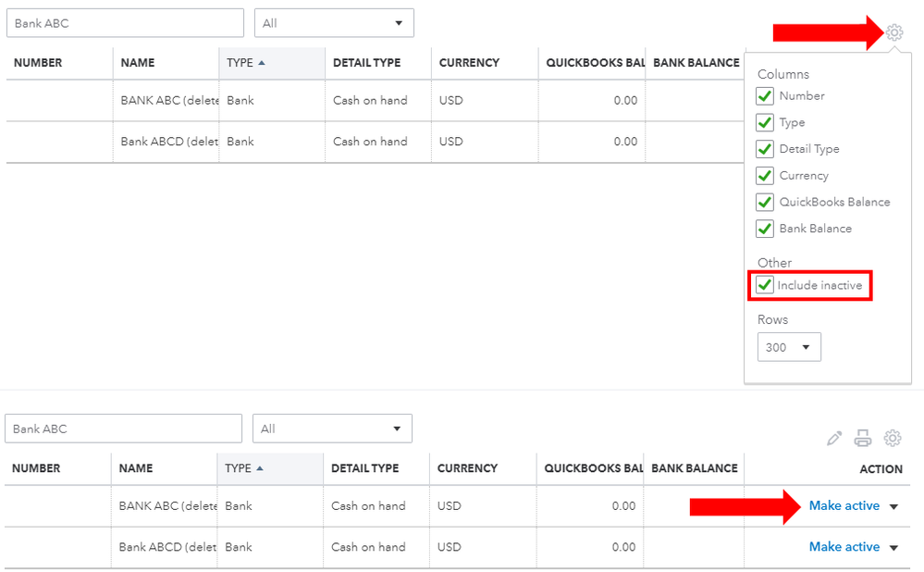Uncheck the Number column checkbox

pyautogui.click(x=764, y=96)
